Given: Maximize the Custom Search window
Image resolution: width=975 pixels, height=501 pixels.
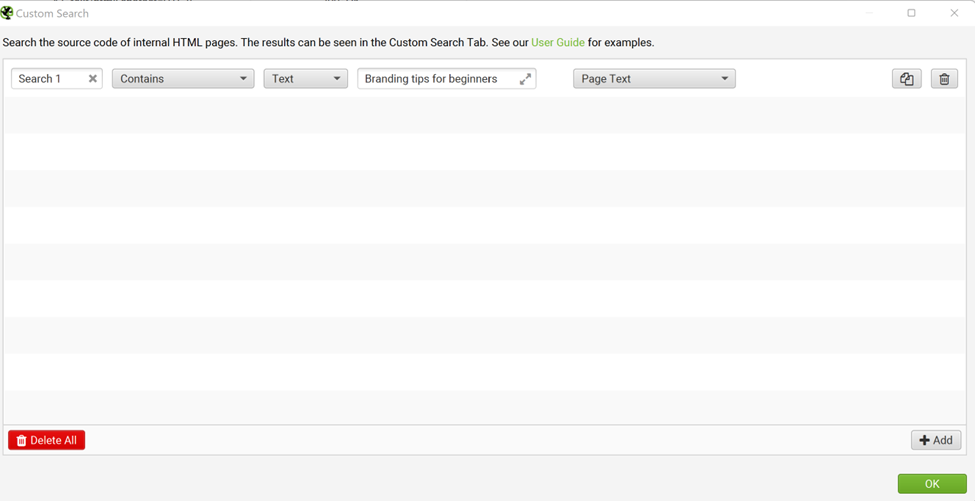Looking at the screenshot, I should pyautogui.click(x=911, y=13).
